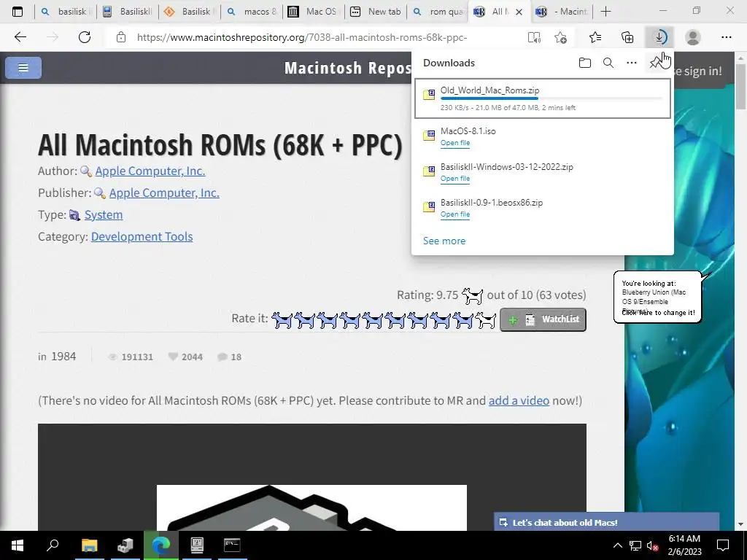
Task: Open network status tray icon
Action: pos(635,545)
